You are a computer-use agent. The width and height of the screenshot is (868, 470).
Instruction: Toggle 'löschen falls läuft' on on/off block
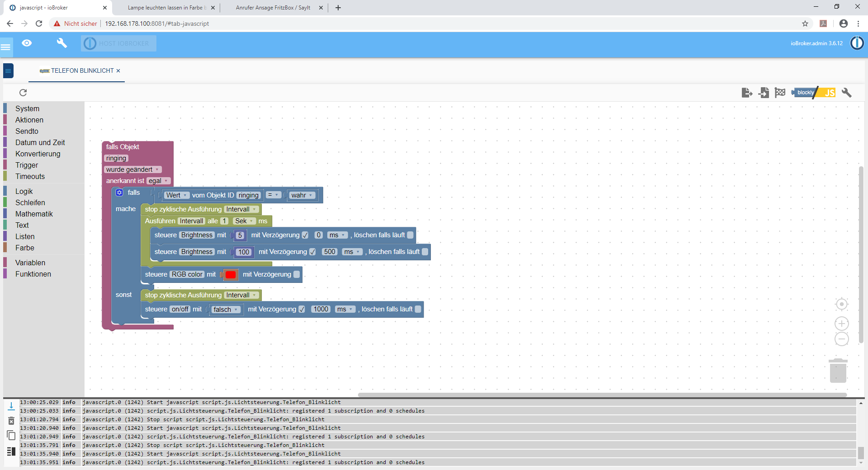pos(418,309)
